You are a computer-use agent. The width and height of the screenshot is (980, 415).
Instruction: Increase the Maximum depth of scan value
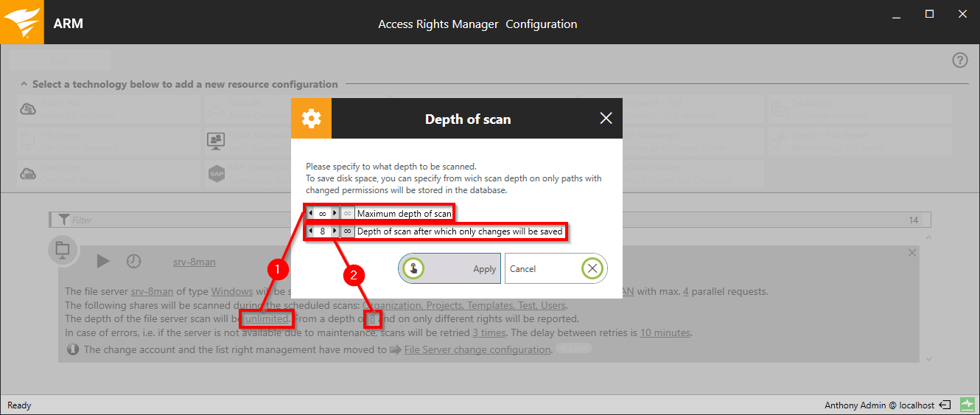pyautogui.click(x=334, y=213)
